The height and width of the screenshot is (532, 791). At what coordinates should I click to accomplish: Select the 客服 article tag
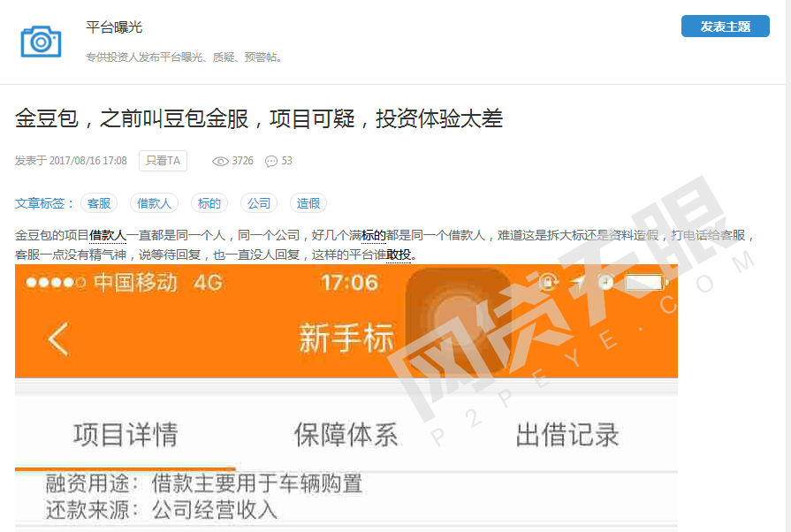pos(99,203)
